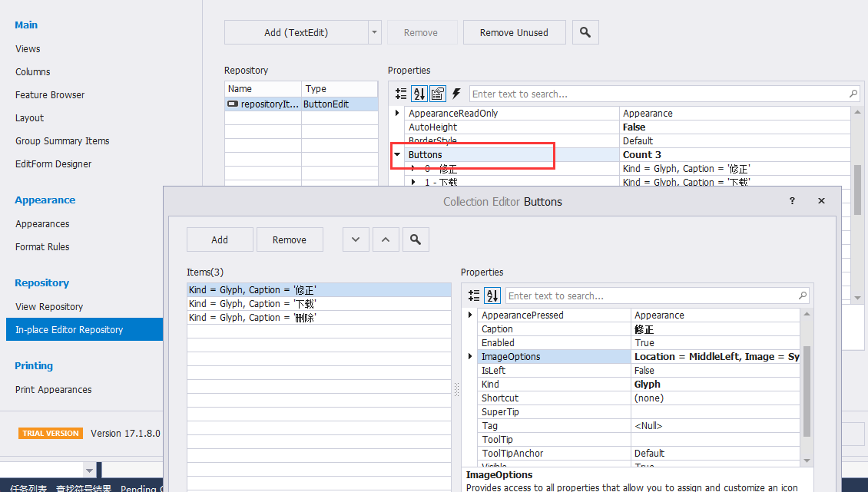Open the Add (TextEdit) dropdown arrow
This screenshot has width=868, height=492.
coord(375,32)
